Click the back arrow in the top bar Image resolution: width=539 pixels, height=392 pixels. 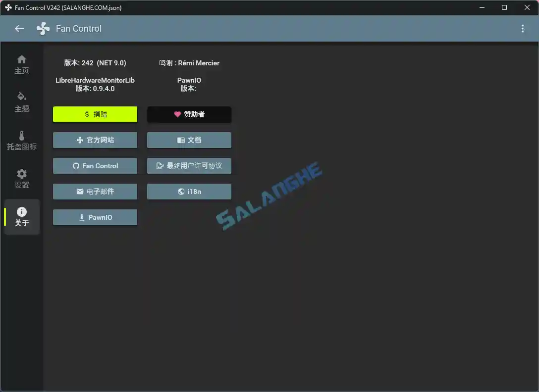19,28
